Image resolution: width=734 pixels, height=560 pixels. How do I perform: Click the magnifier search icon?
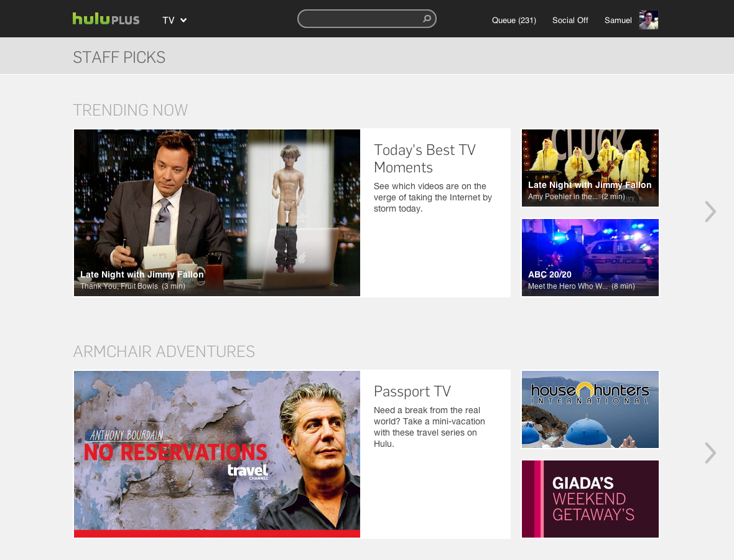coord(427,19)
